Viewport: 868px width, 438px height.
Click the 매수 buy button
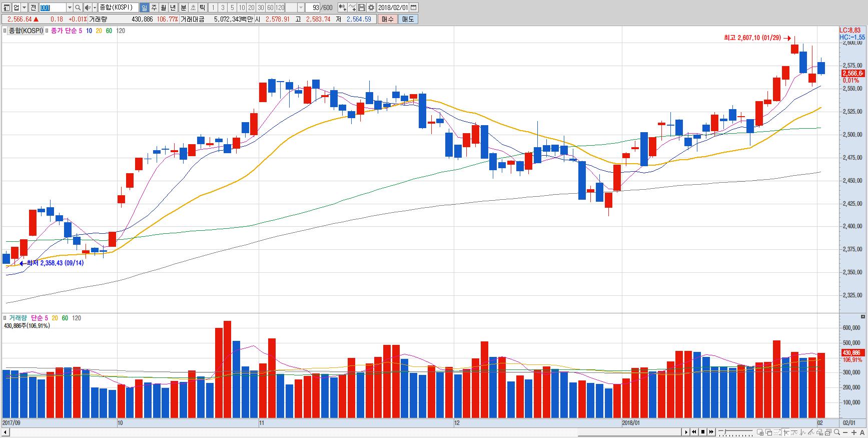click(387, 19)
